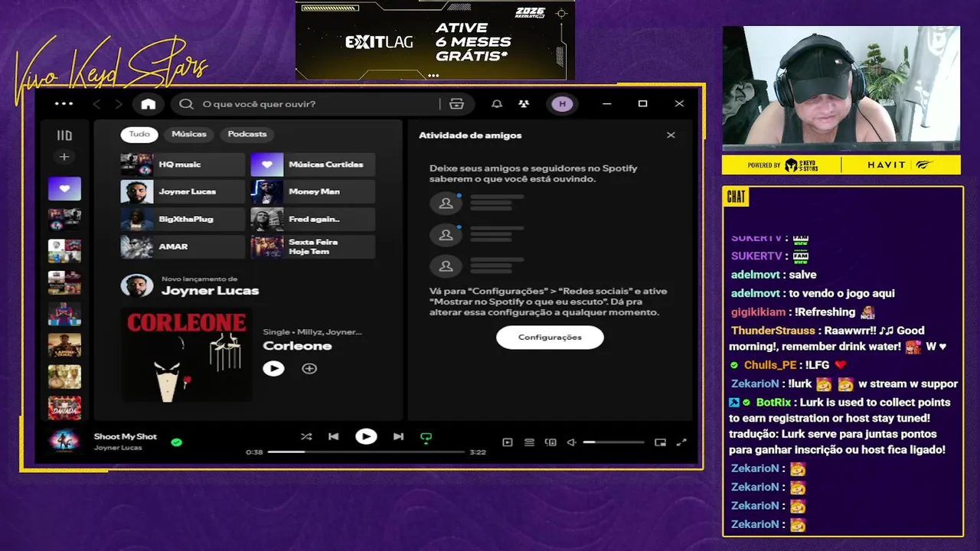Open the 'BigXthaPlug' shortcut
This screenshot has height=551, width=980.
coord(182,220)
